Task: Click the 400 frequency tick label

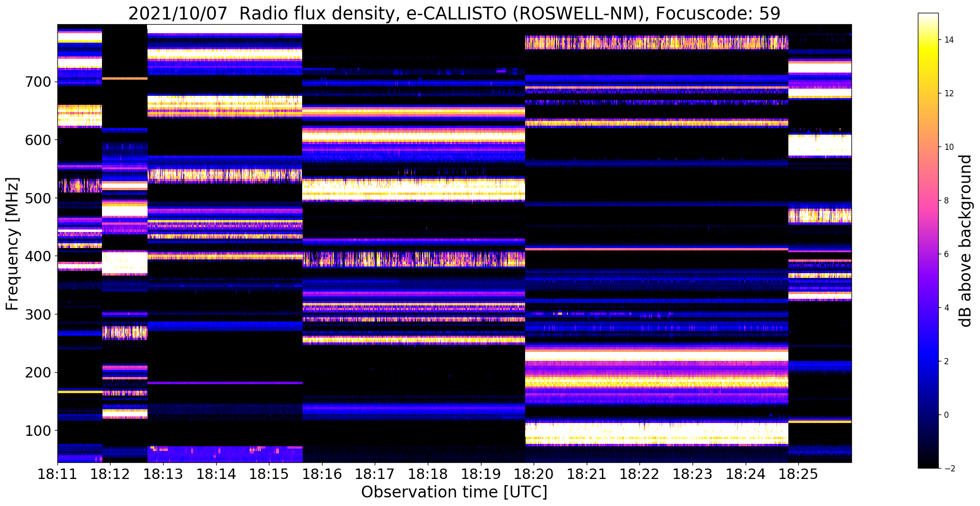Action: pos(37,256)
